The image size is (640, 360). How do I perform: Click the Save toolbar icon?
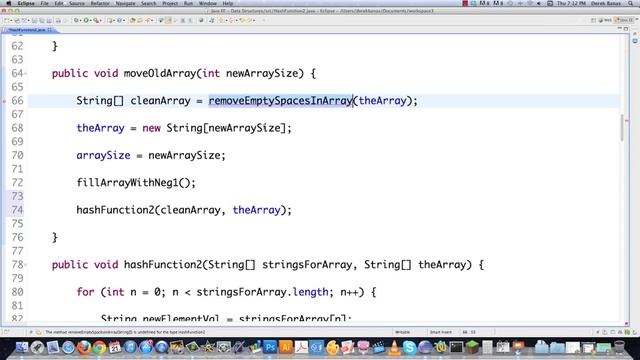pyautogui.click(x=34, y=20)
